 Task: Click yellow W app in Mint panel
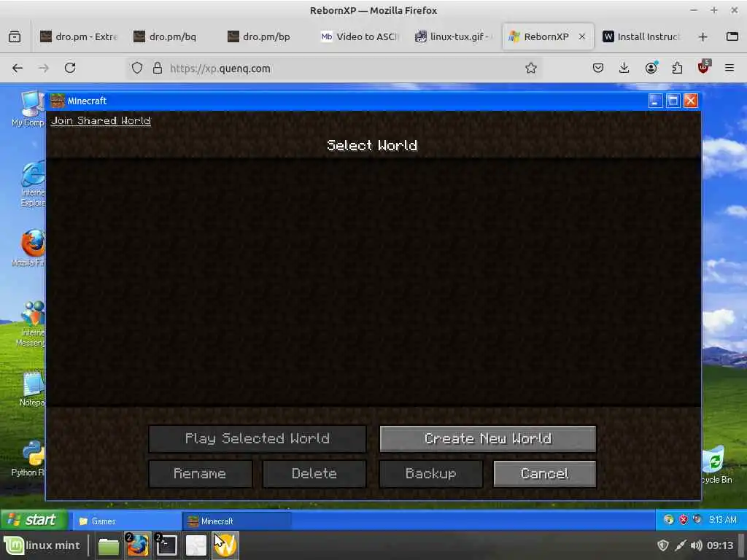pos(225,545)
